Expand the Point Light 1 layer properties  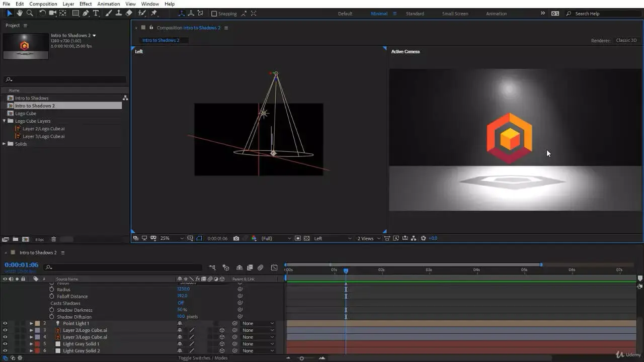point(31,323)
